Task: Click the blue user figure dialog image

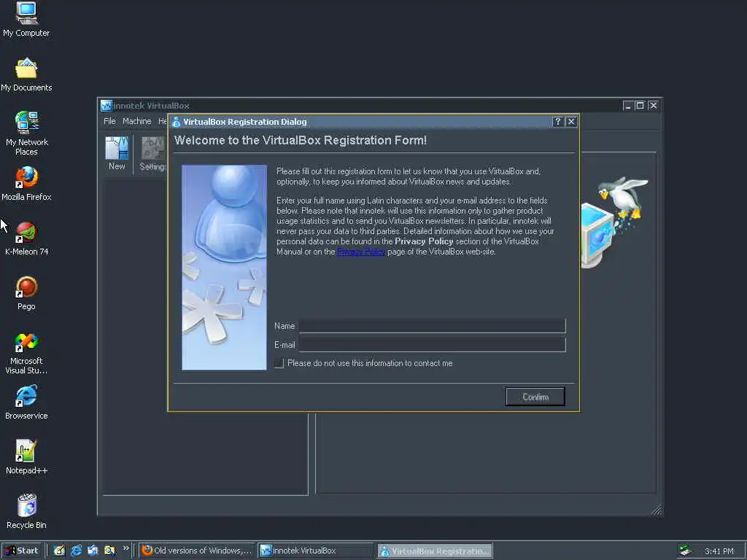Action: click(x=224, y=267)
